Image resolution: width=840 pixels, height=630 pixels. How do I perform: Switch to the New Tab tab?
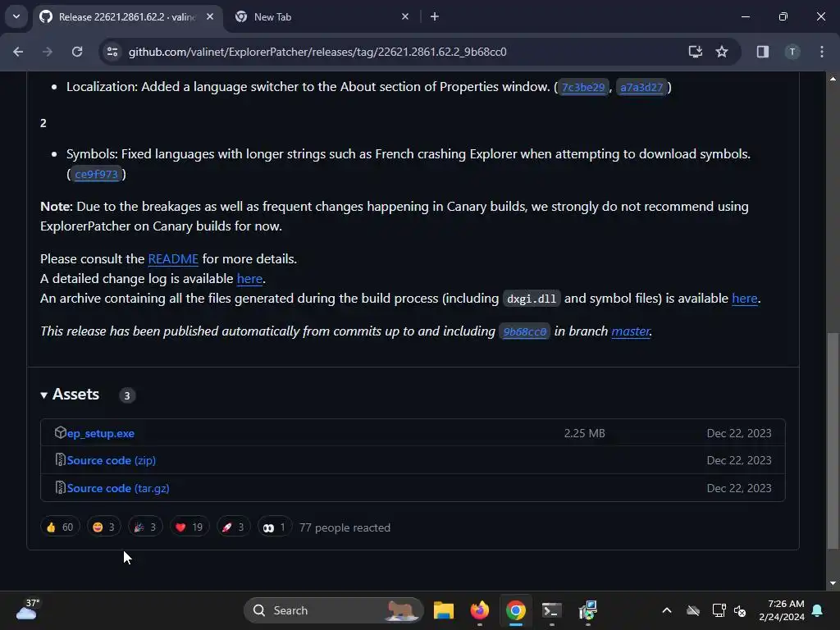322,17
